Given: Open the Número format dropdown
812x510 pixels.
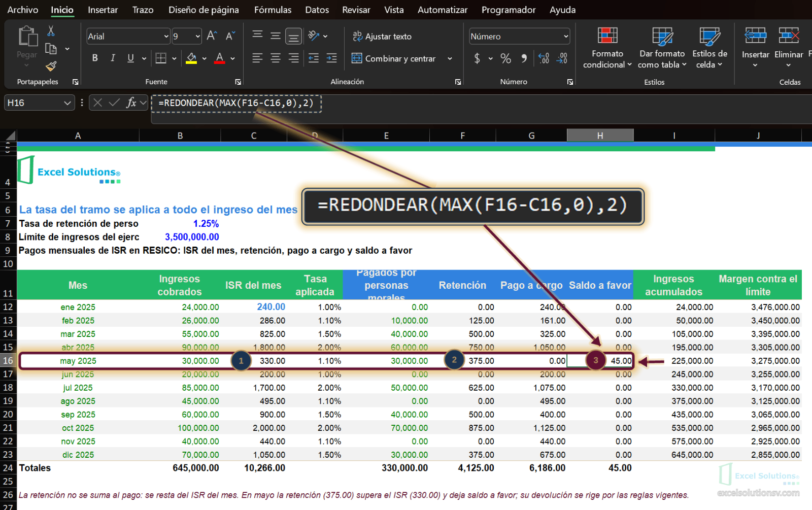Looking at the screenshot, I should pyautogui.click(x=566, y=36).
